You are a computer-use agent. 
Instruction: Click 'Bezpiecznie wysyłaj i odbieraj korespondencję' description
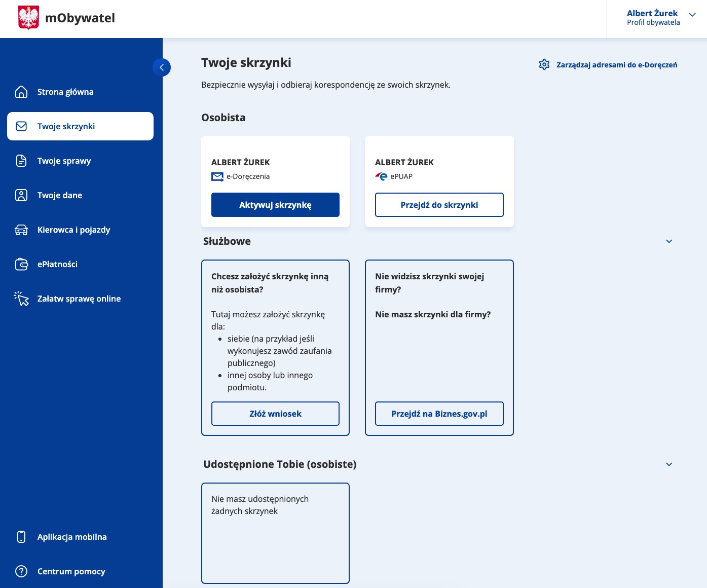point(326,85)
